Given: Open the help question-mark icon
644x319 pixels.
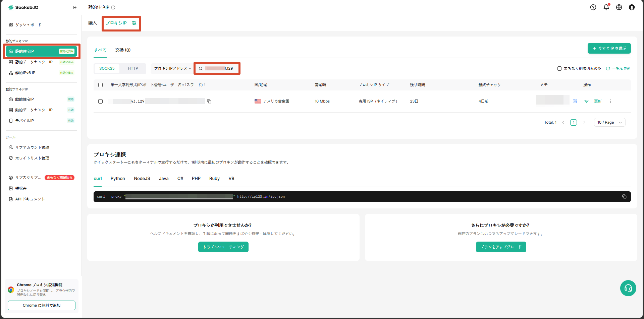Looking at the screenshot, I should click(x=593, y=7).
